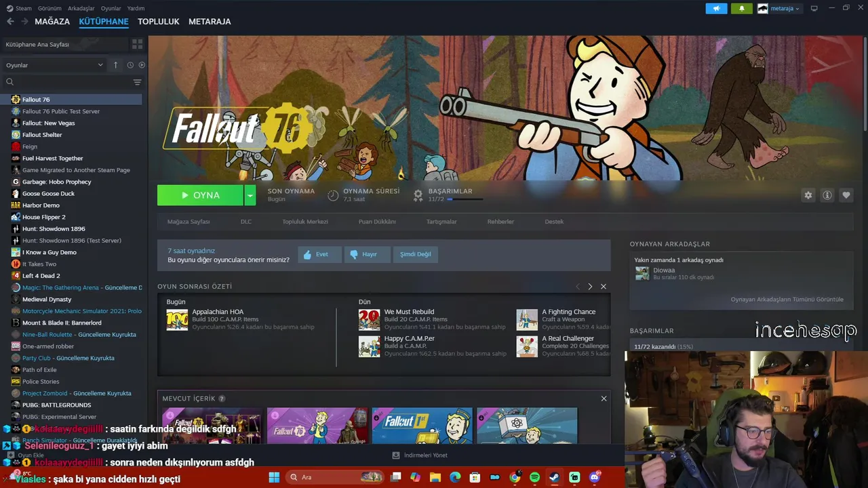Click the Appalachian HOA achievement icon
The width and height of the screenshot is (868, 488).
click(177, 320)
